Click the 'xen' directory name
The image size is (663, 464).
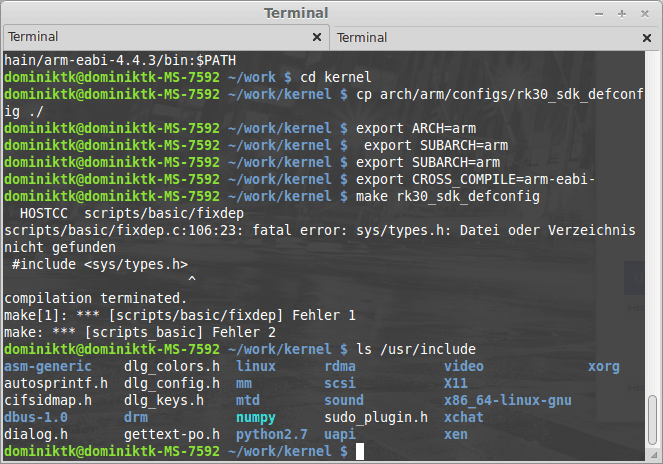click(x=455, y=434)
